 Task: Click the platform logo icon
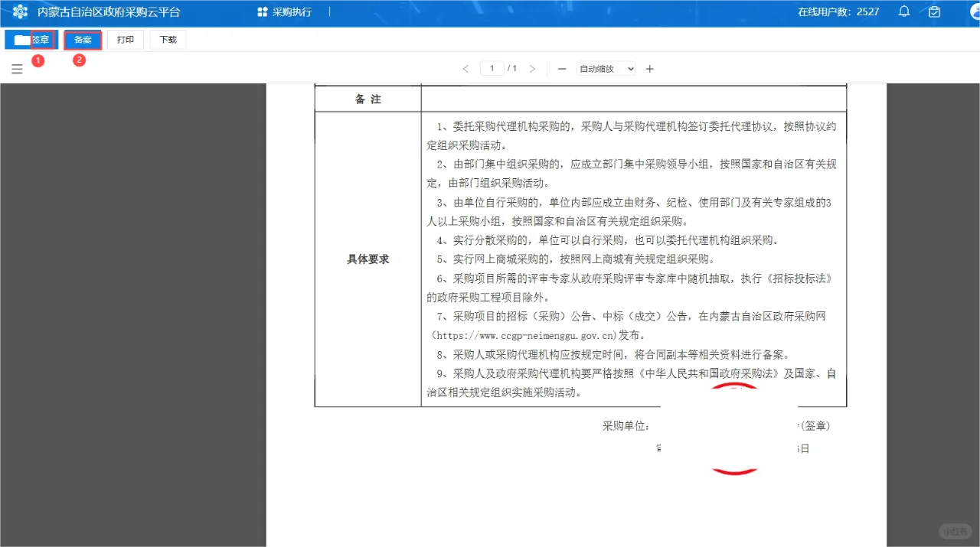click(20, 12)
